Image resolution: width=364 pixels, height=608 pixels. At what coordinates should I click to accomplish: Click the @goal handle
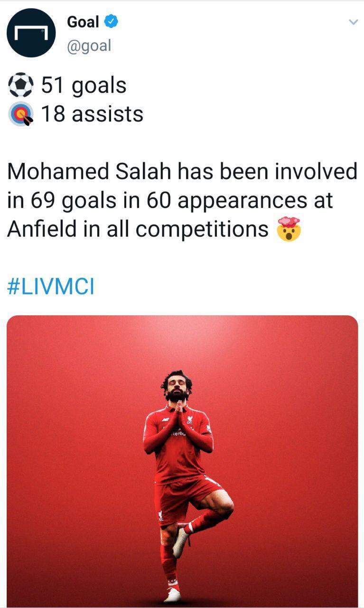[x=89, y=46]
